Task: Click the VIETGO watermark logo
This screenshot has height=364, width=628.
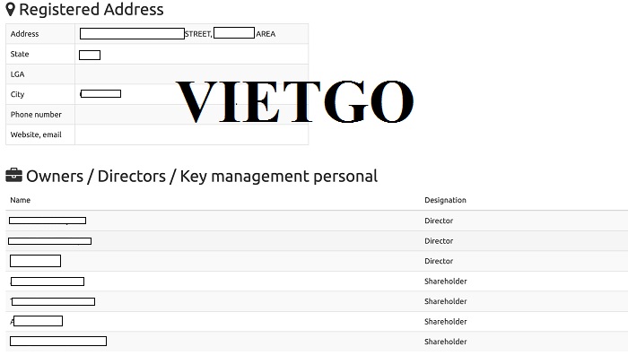Action: [x=294, y=101]
